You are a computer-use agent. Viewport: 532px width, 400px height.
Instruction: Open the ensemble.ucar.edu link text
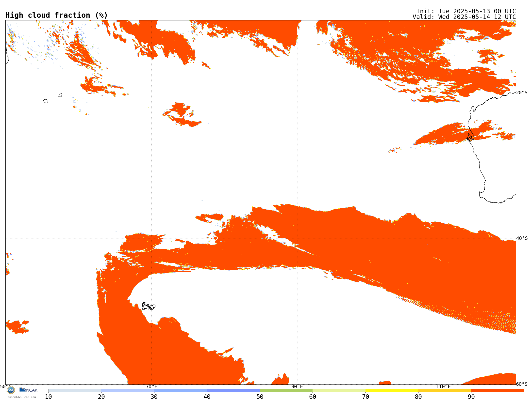[x=22, y=397]
